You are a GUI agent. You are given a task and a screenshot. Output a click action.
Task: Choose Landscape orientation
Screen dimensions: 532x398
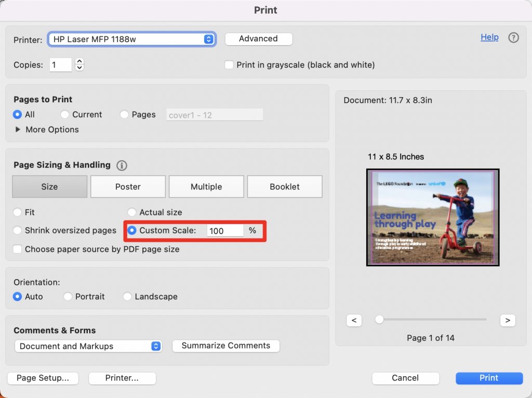[x=127, y=296]
